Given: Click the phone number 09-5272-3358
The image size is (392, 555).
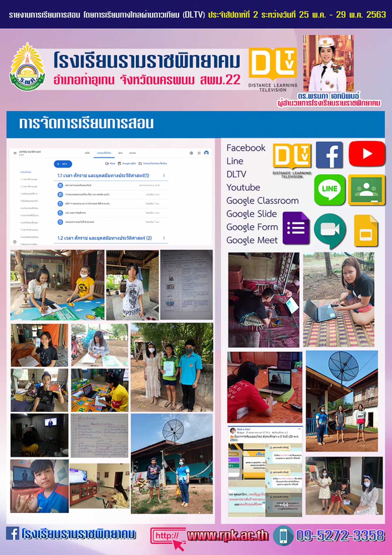Looking at the screenshot, I should tap(340, 536).
